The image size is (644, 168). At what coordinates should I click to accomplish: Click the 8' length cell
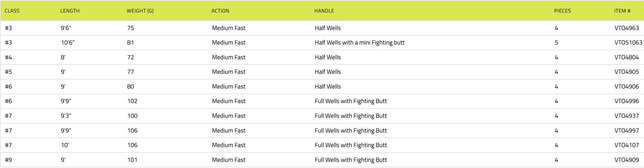click(x=63, y=57)
